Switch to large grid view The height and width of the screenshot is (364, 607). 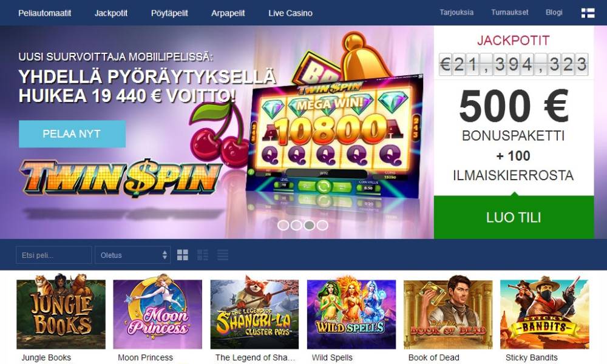(x=182, y=255)
